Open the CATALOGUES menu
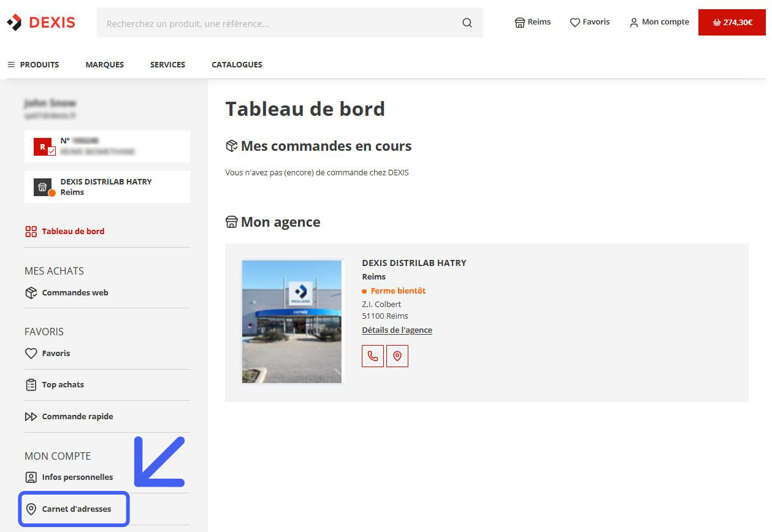Viewport: 772px width, 532px height. coord(237,64)
